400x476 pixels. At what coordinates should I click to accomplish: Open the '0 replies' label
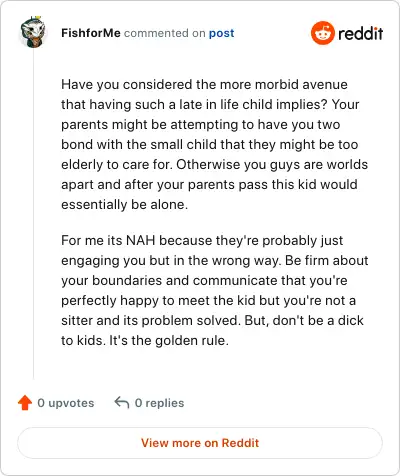click(x=159, y=403)
